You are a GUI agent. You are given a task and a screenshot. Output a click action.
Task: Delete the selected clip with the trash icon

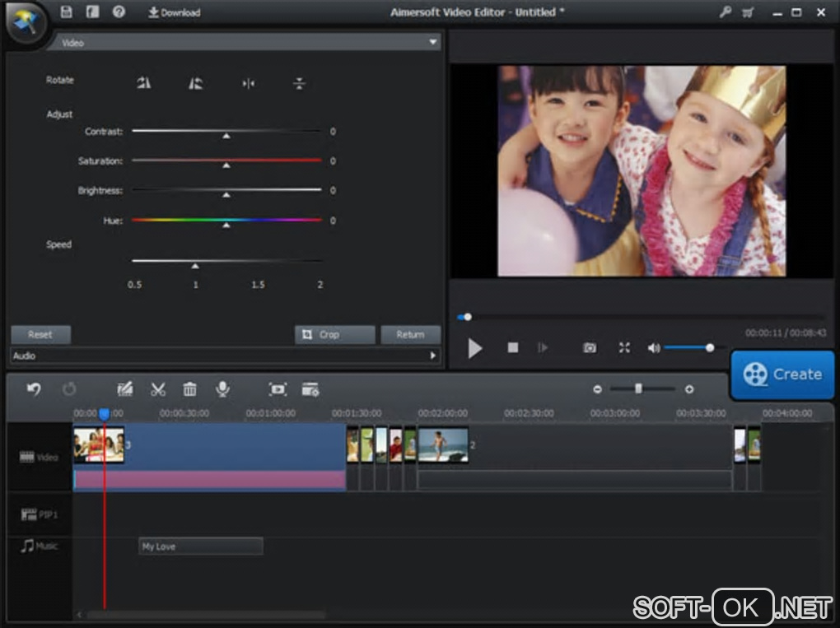coord(189,389)
